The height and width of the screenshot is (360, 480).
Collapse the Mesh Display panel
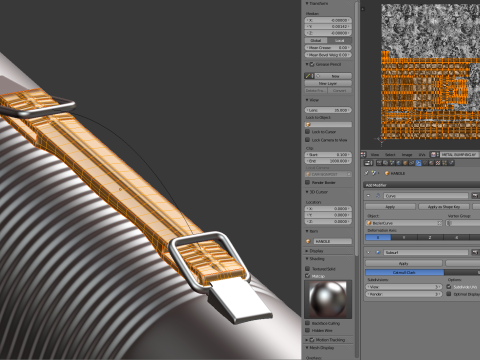click(307, 347)
